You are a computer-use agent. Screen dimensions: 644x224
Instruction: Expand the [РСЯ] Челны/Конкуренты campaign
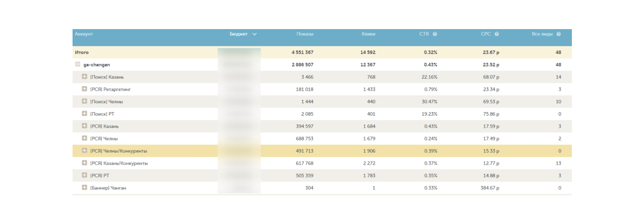point(84,151)
